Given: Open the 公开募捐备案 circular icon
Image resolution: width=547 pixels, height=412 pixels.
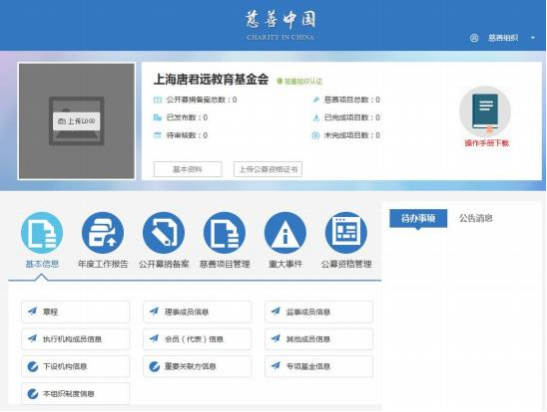Looking at the screenshot, I should pyautogui.click(x=164, y=233).
